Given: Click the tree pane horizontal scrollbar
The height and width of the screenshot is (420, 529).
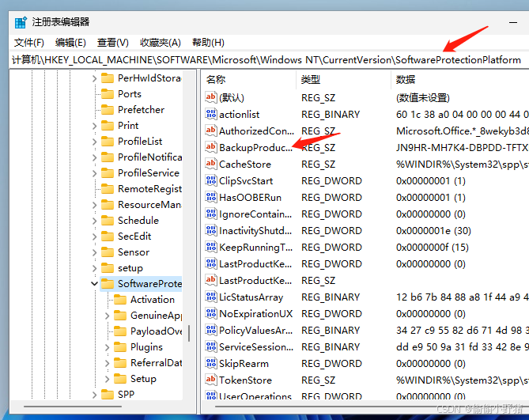Looking at the screenshot, I should coord(73,407).
